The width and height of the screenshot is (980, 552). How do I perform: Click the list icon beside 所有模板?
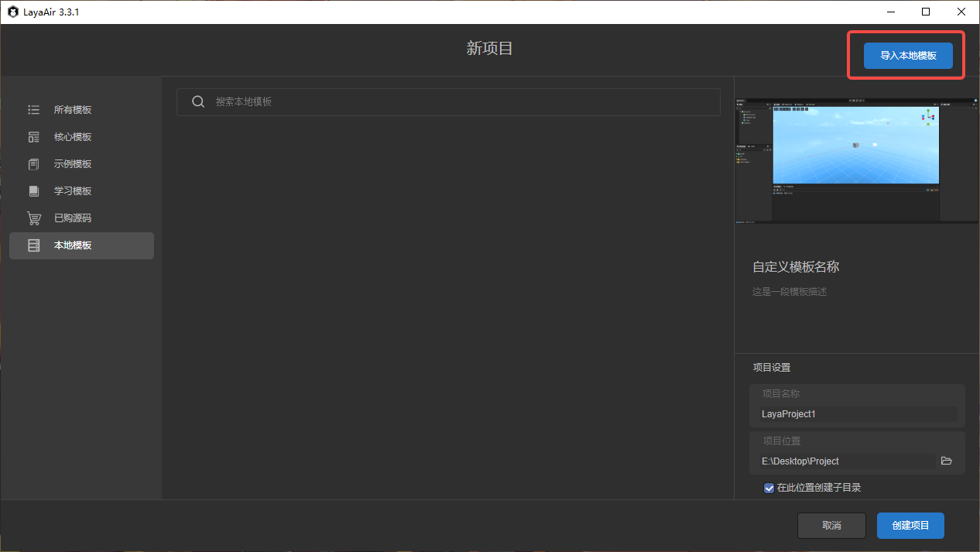(33, 110)
